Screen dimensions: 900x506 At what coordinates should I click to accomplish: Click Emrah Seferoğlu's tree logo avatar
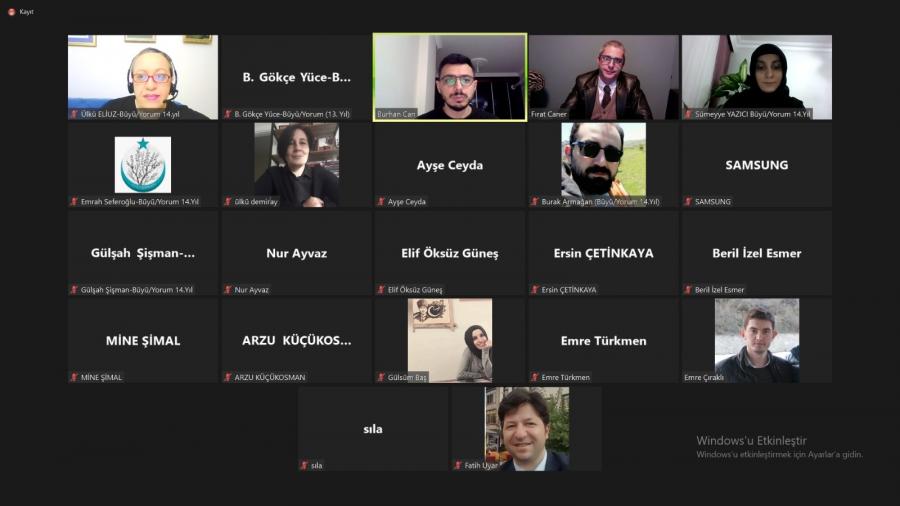pos(143,165)
